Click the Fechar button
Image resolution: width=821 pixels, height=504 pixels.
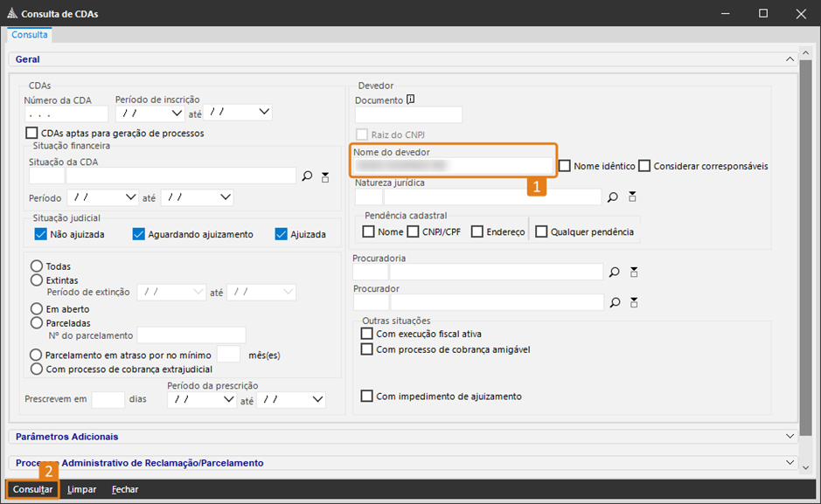click(x=125, y=490)
